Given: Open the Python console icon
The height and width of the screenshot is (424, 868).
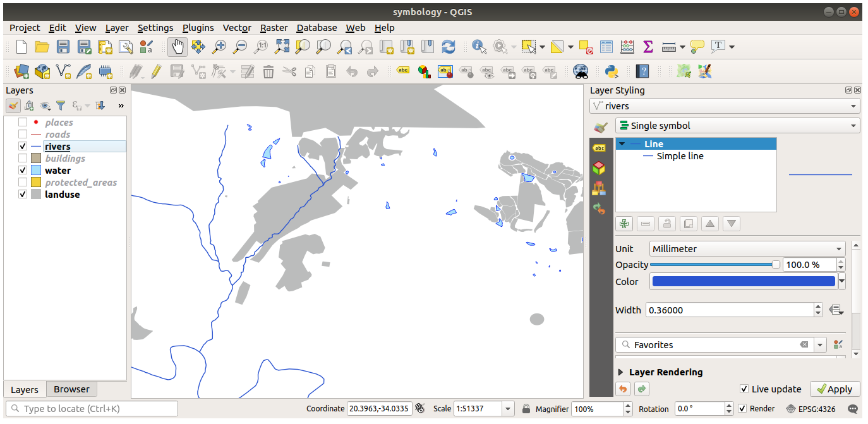Looking at the screenshot, I should [611, 71].
